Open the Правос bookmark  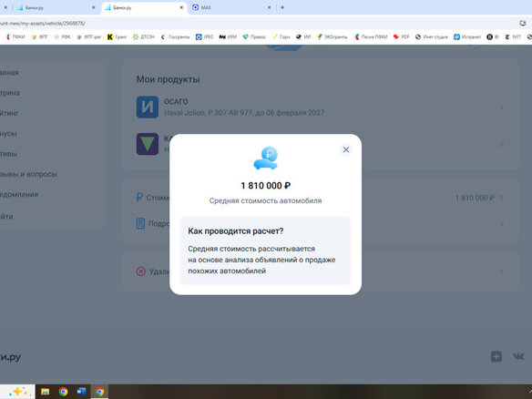(254, 36)
